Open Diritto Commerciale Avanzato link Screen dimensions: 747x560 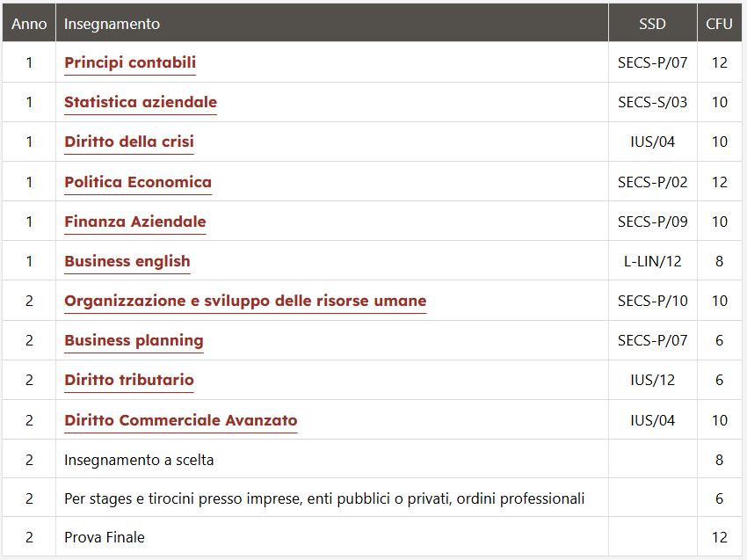[181, 421]
